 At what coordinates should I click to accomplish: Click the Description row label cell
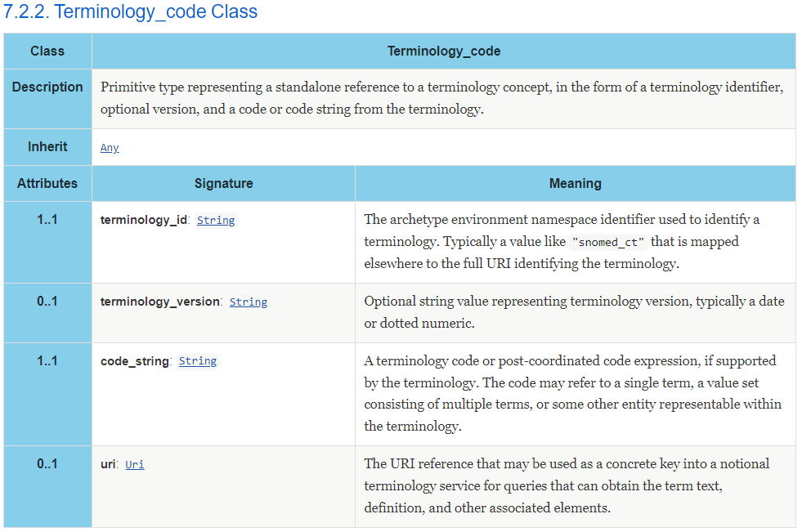(x=47, y=99)
